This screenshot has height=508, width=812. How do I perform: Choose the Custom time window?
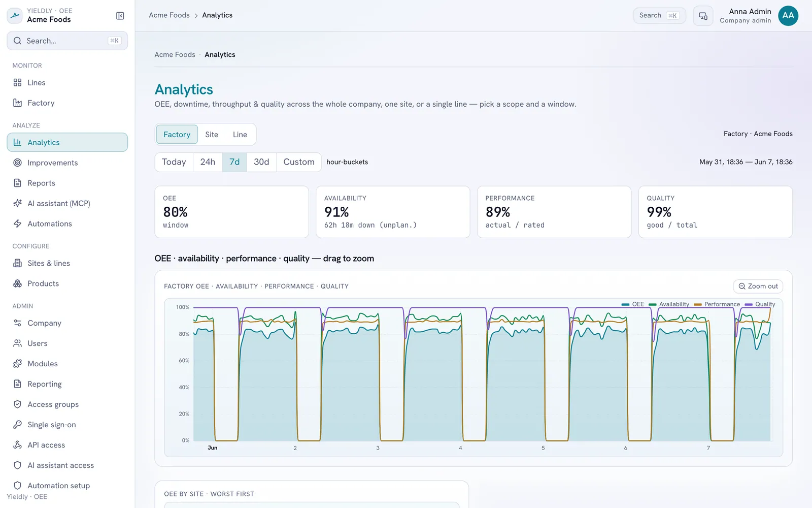tap(299, 162)
